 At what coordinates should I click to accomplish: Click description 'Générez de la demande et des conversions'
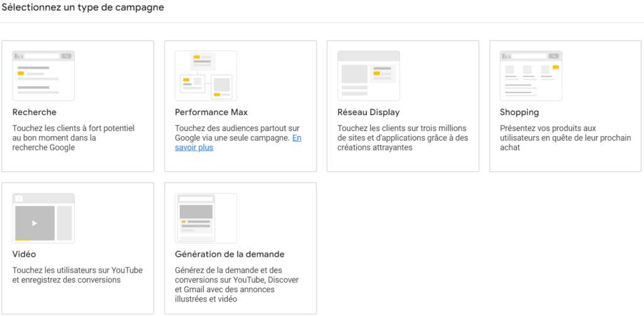point(237,285)
